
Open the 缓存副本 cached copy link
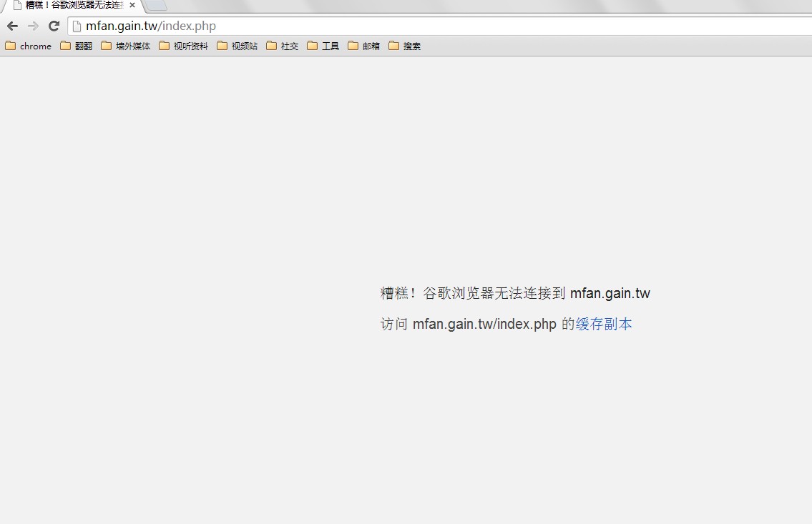click(604, 325)
